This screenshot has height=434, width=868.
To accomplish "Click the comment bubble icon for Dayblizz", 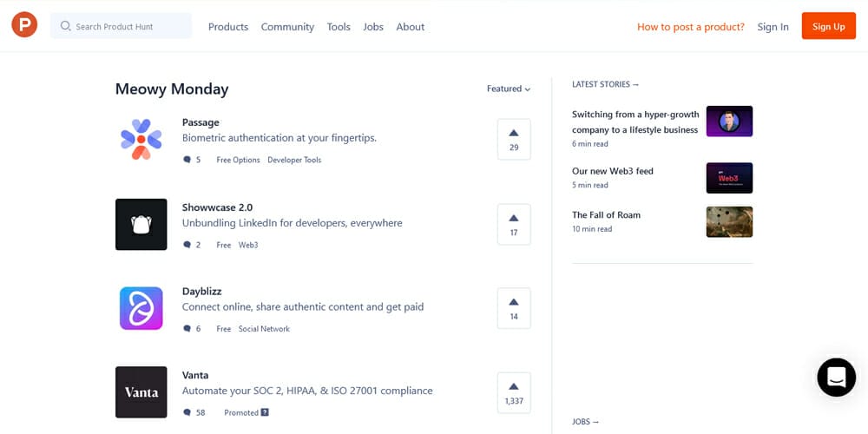I will [x=187, y=329].
